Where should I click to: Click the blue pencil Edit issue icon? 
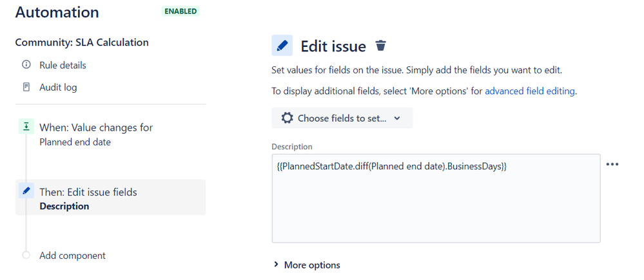click(x=282, y=46)
